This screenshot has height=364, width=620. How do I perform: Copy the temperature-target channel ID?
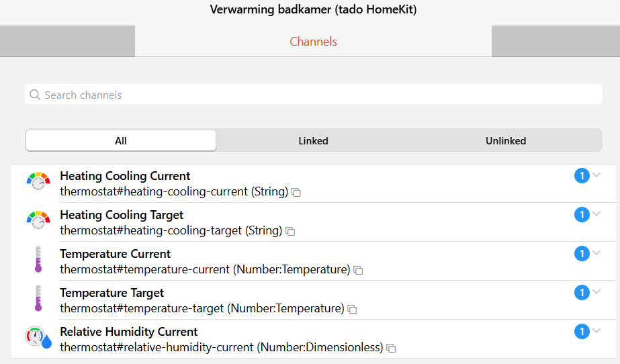(x=352, y=309)
